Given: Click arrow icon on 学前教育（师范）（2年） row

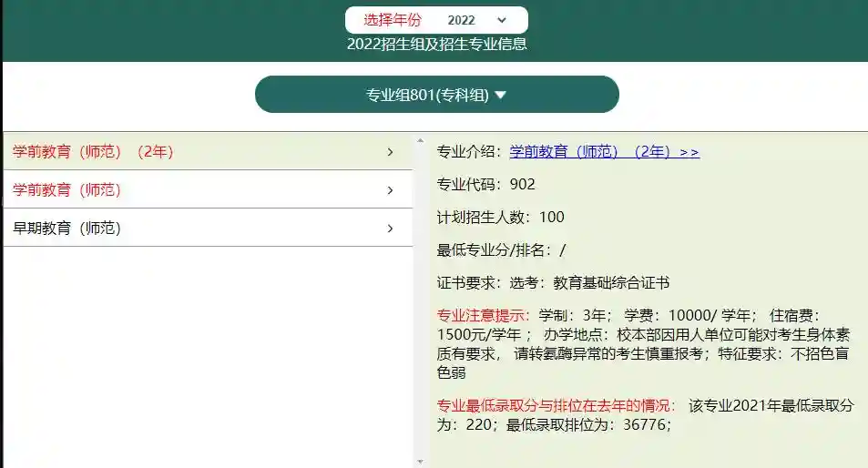Looking at the screenshot, I should point(390,152).
